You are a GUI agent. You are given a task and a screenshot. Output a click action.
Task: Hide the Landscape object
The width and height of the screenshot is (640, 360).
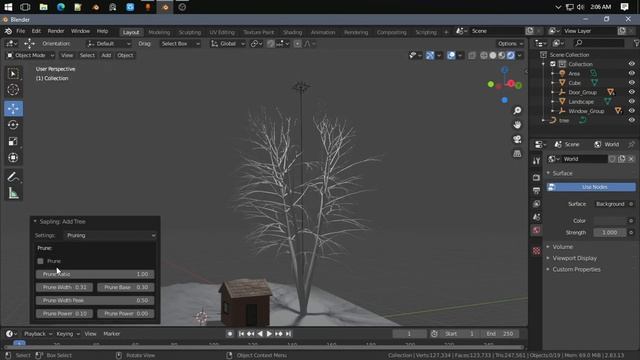coord(631,102)
